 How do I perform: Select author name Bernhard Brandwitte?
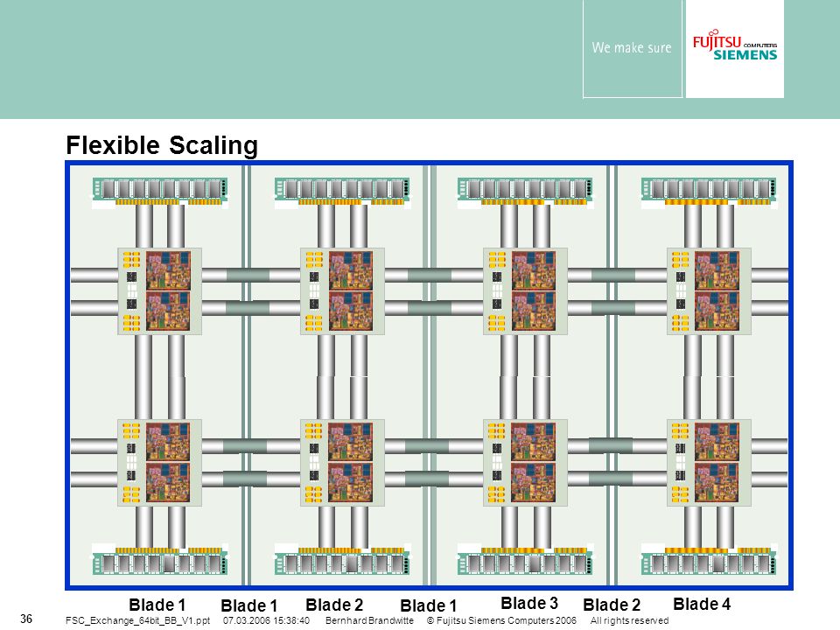point(369,620)
